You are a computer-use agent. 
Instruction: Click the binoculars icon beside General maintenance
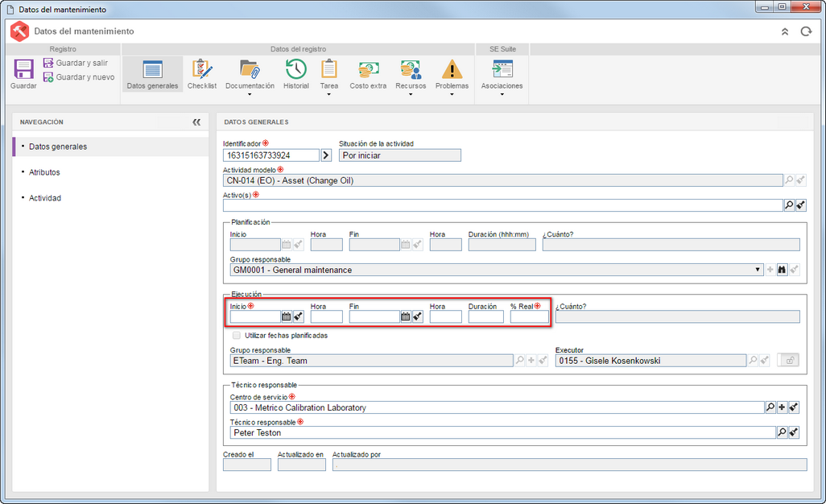[x=782, y=270]
